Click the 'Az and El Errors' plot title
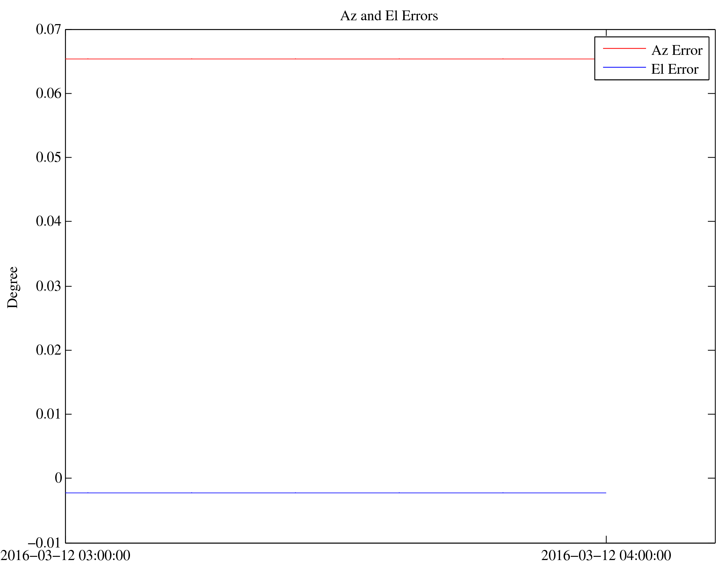725x588 pixels. tap(389, 16)
